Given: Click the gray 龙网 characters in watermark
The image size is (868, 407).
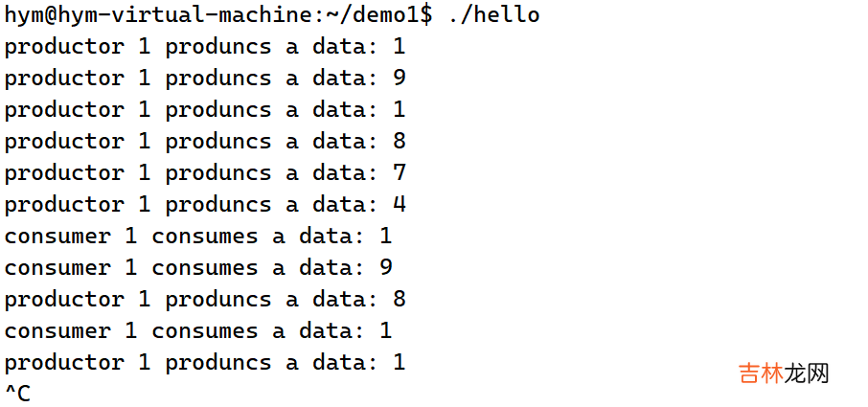Looking at the screenshot, I should click(x=807, y=373).
